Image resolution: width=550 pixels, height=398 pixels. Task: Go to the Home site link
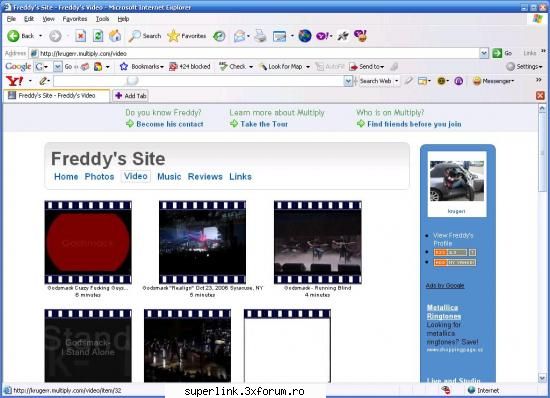coord(66,177)
